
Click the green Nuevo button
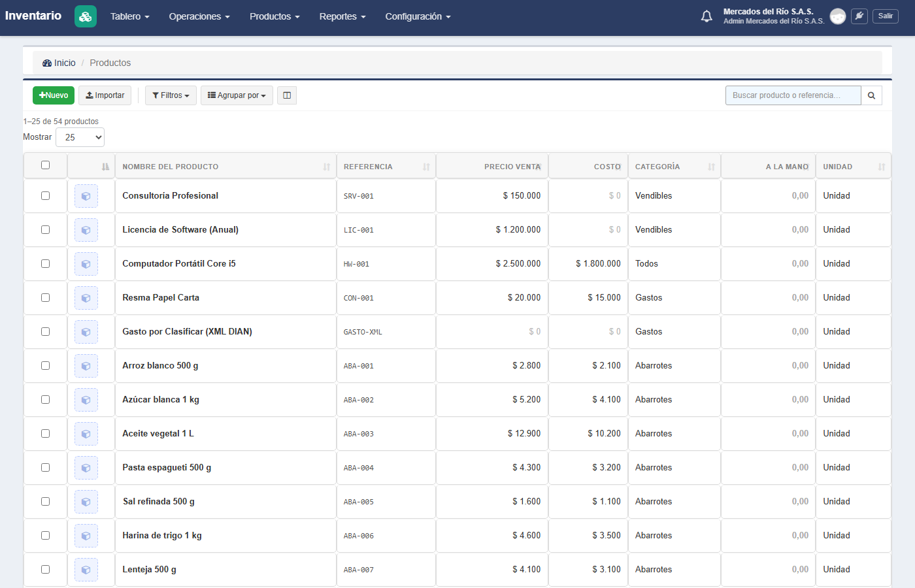(x=54, y=95)
